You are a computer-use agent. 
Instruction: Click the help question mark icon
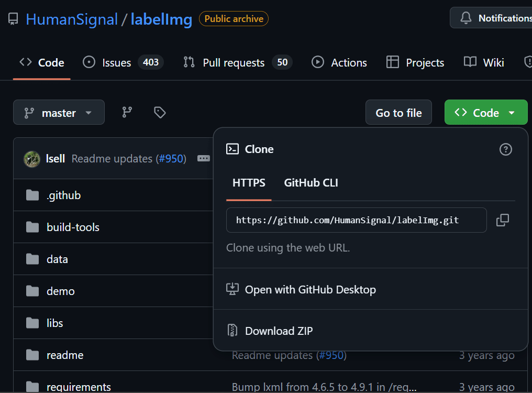click(505, 149)
